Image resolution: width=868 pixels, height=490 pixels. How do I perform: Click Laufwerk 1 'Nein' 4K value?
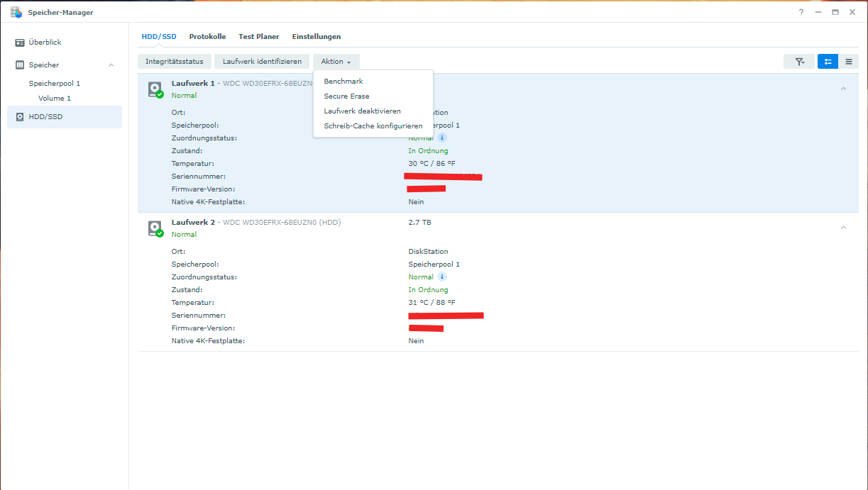pos(416,202)
